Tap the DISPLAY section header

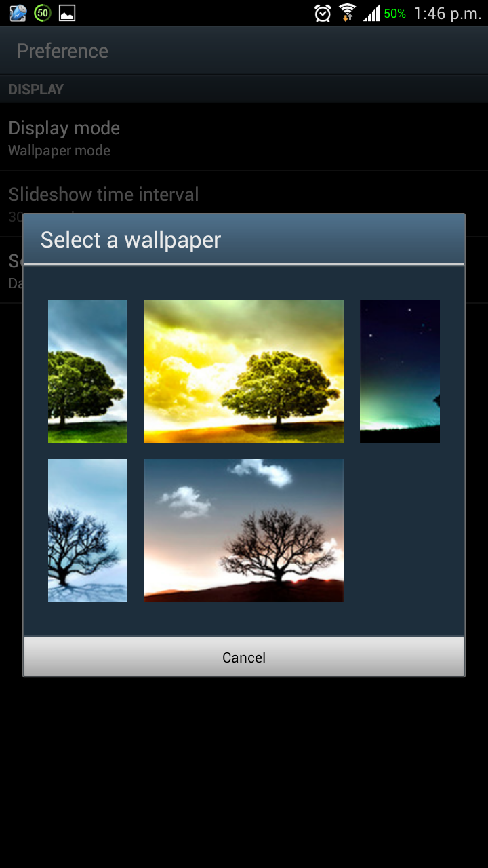[x=36, y=90]
